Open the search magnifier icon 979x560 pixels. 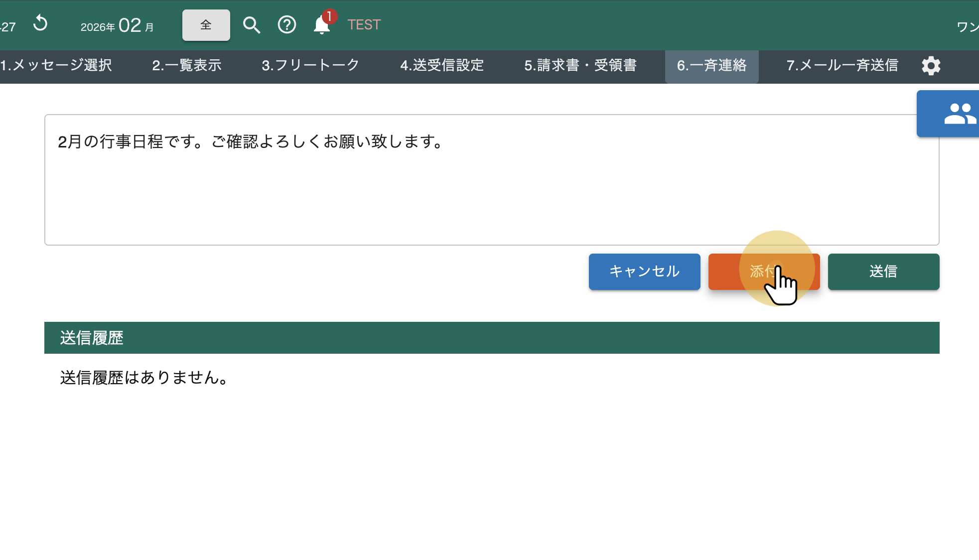coord(252,25)
